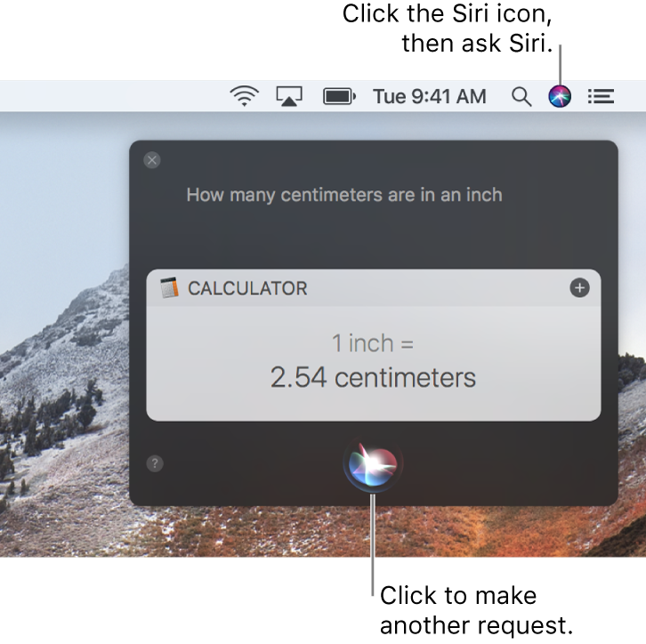
Task: Click the "Click to make another request" caption
Action: coord(477,610)
